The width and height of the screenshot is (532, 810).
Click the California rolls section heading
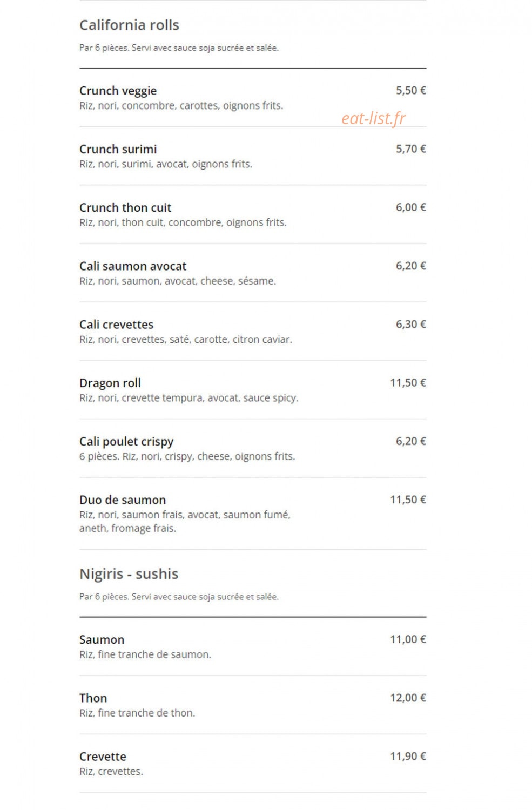click(x=129, y=25)
